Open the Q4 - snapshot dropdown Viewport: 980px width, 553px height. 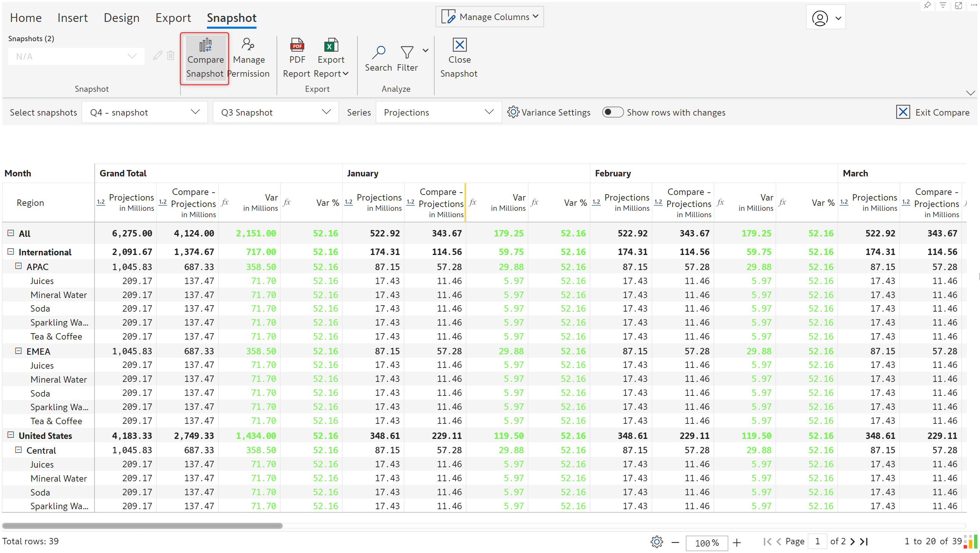click(x=145, y=112)
